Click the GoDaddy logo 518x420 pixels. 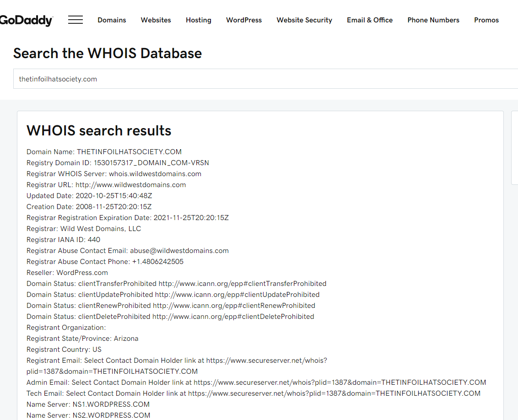click(x=26, y=20)
